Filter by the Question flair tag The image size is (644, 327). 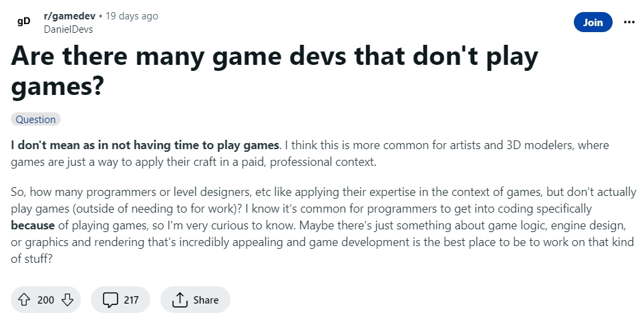[35, 119]
